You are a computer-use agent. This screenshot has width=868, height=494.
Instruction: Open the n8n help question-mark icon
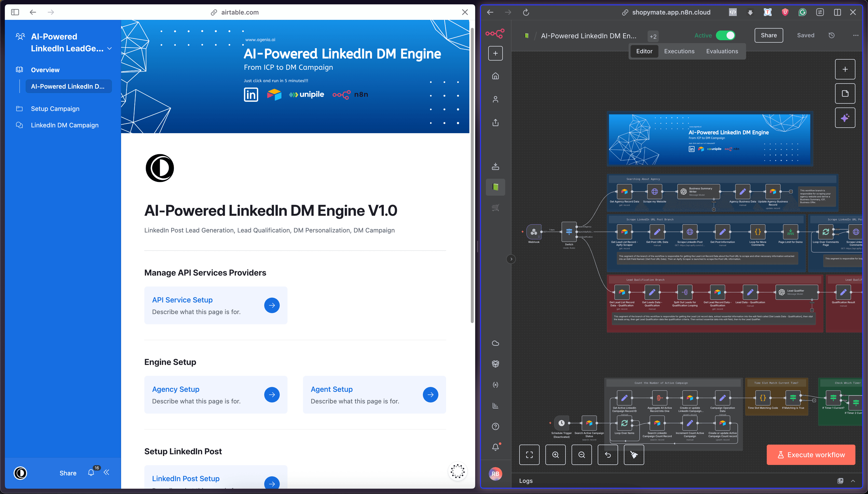tap(496, 426)
